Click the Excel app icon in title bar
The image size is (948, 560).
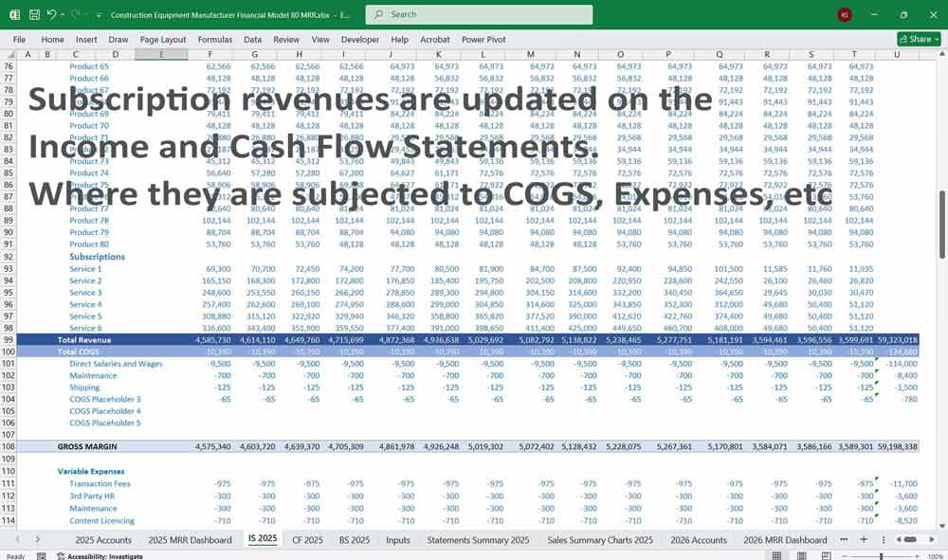point(13,14)
